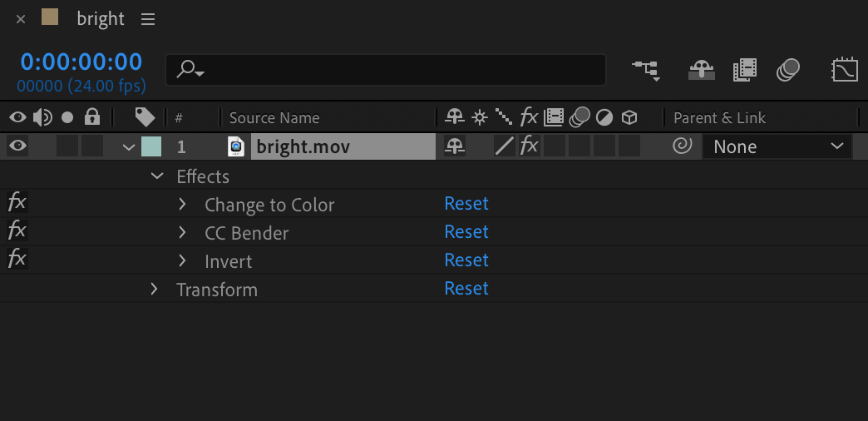Enable Motion Blur for the composition
This screenshot has width=868, height=421.
pyautogui.click(x=787, y=70)
